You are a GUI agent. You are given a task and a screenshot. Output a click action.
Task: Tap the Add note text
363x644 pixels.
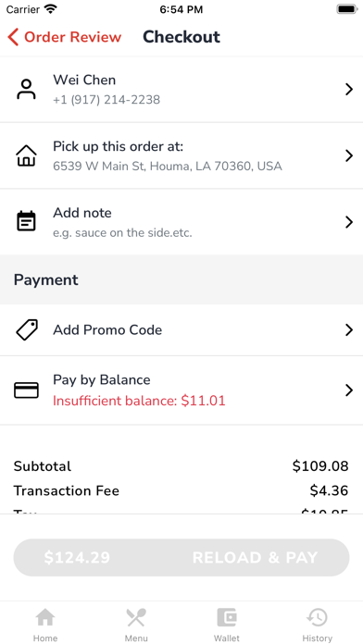coord(82,213)
